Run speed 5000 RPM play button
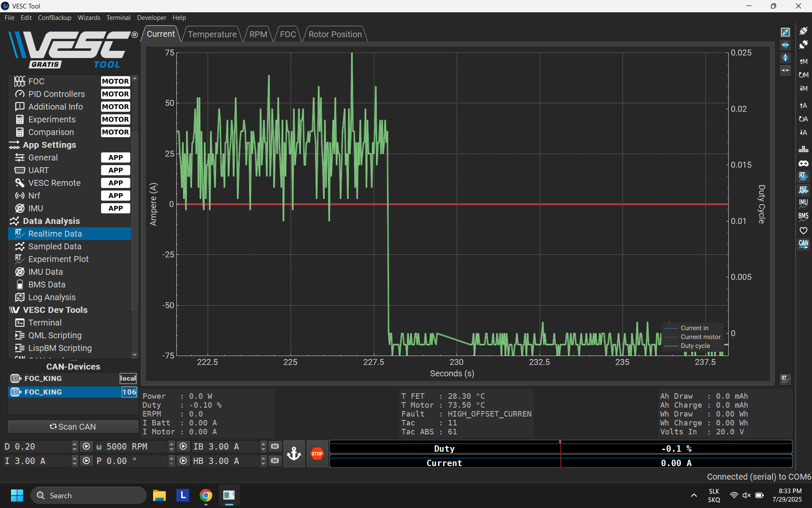The height and width of the screenshot is (508, 812). point(183,447)
